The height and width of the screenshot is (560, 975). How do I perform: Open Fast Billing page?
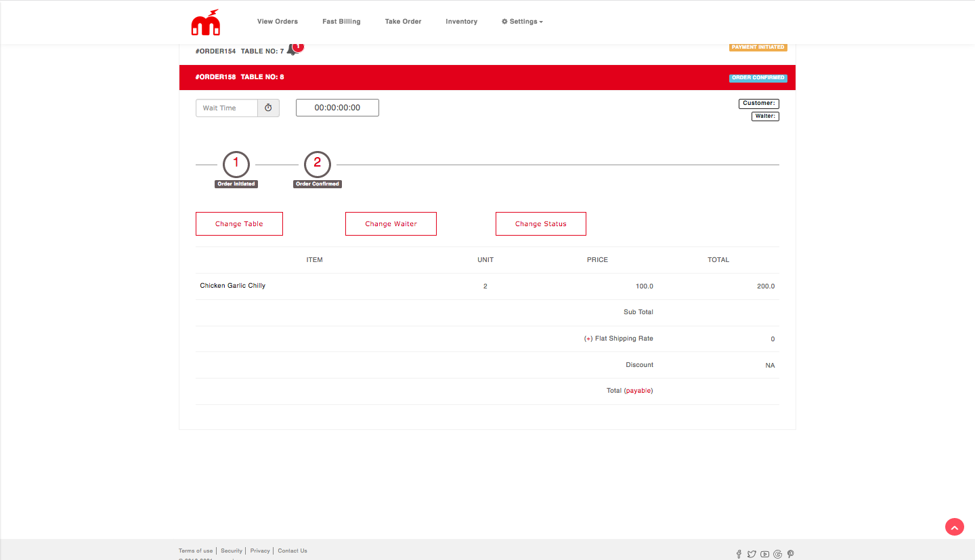tap(341, 22)
